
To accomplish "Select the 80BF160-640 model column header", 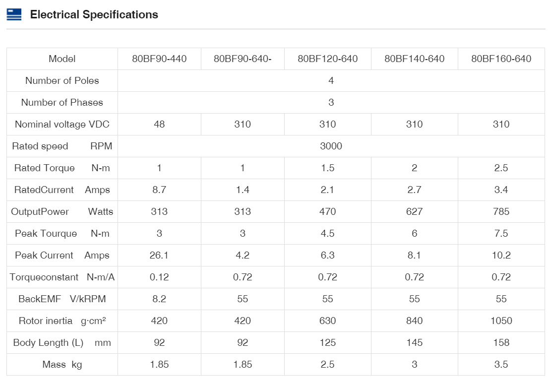I will tap(501, 59).
